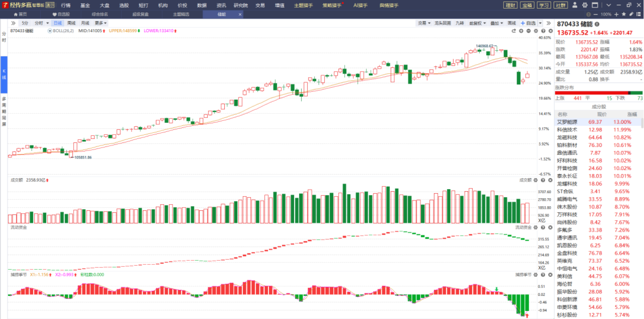The height and width of the screenshot is (319, 644).
Task: Click the 理财 button in title bar
Action: (510, 5)
